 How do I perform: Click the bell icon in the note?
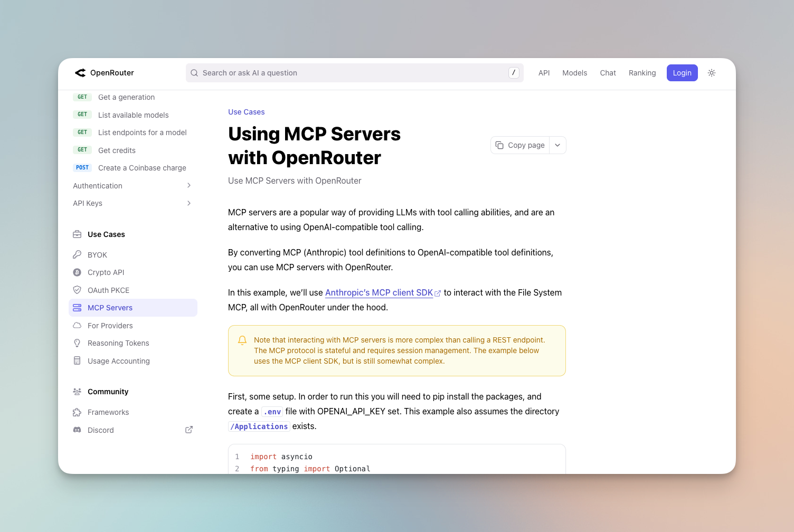(x=242, y=340)
